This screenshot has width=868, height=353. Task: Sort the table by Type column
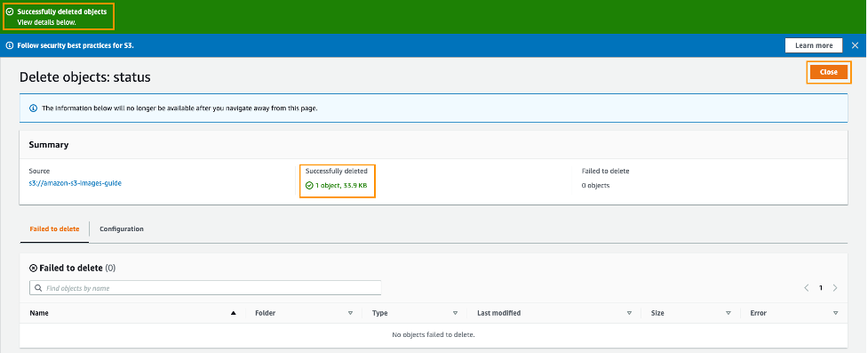[455, 313]
